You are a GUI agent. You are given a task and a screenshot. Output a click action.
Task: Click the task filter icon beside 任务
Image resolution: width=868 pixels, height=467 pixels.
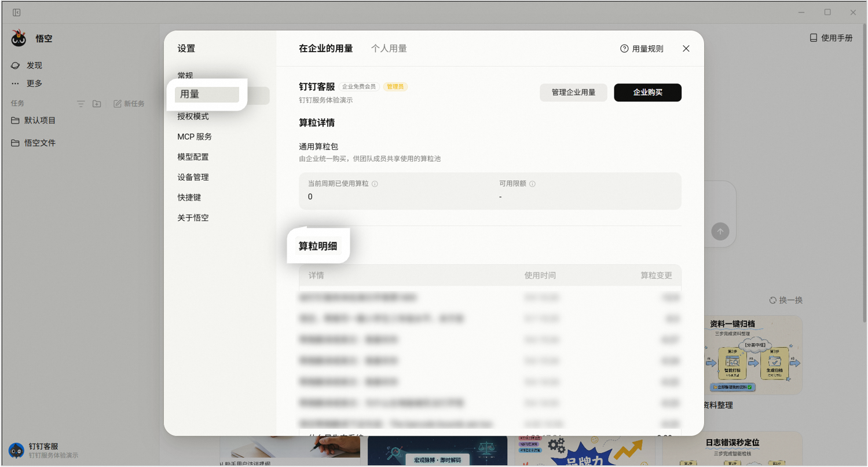[81, 104]
